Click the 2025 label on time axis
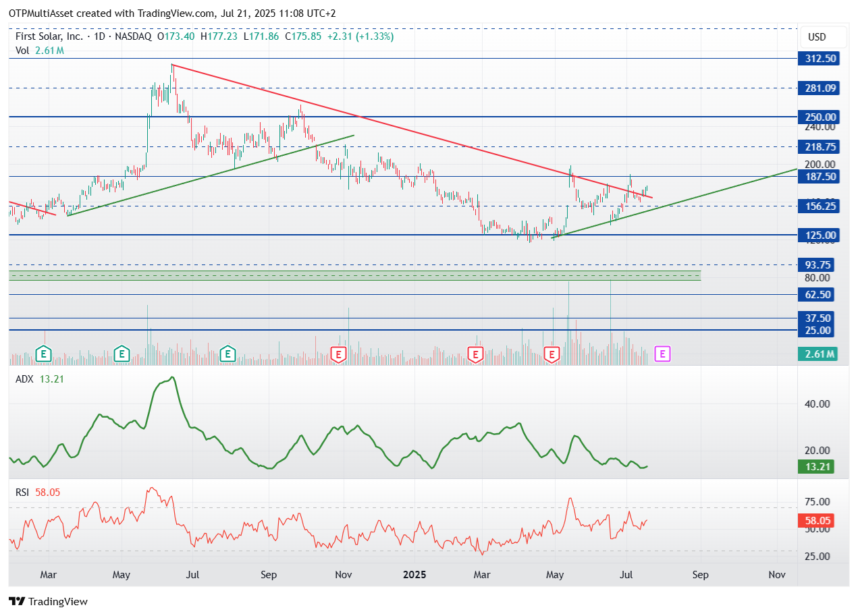Viewport: 858px width, 616px height. point(414,575)
